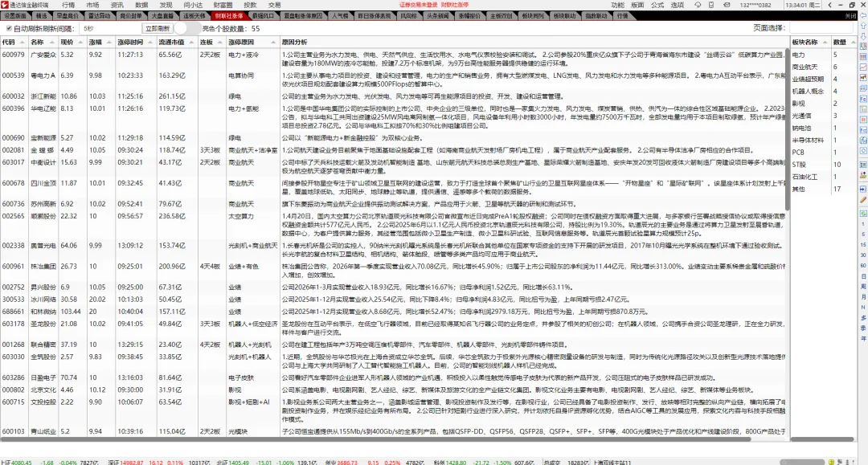Open the 市场 menu
Image resolution: width=868 pixels, height=465 pixels.
pyautogui.click(x=92, y=5)
